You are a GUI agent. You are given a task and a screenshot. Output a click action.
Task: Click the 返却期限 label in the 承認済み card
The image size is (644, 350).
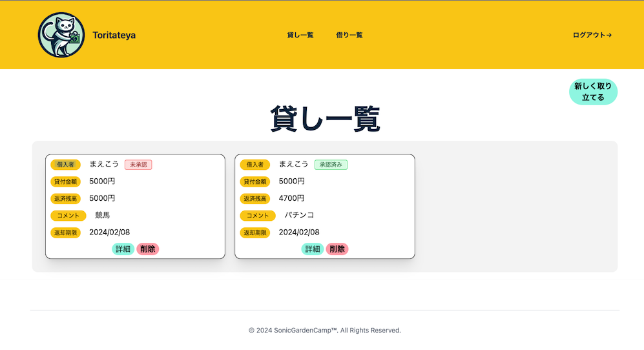[254, 232]
